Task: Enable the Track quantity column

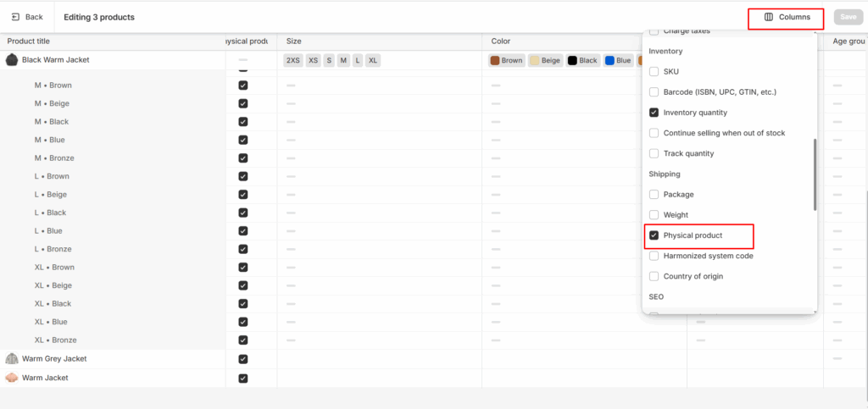Action: coord(654,153)
